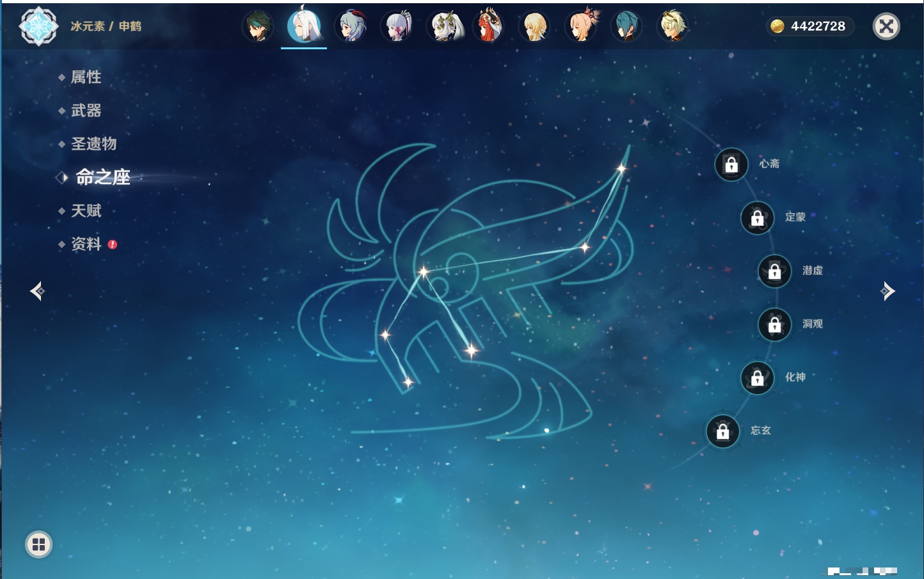Choose Nahida's avatar with leaf hairpiece

[x=443, y=26]
